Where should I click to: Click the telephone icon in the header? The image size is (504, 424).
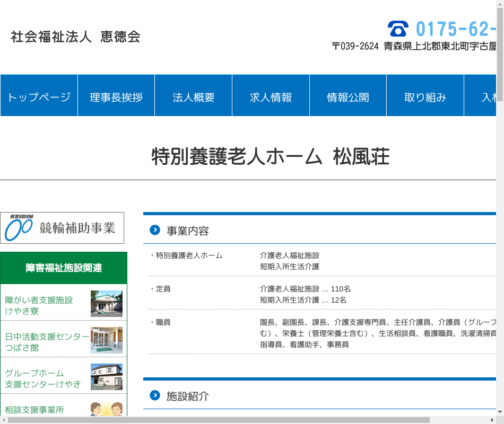[x=398, y=28]
